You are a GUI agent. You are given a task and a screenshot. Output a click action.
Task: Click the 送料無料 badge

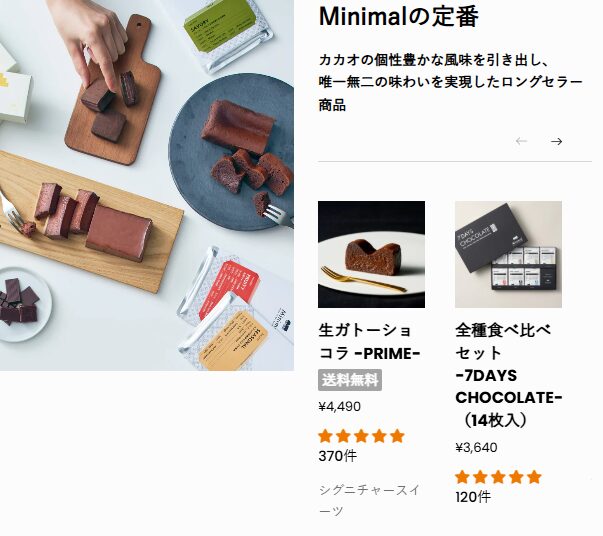pos(350,380)
